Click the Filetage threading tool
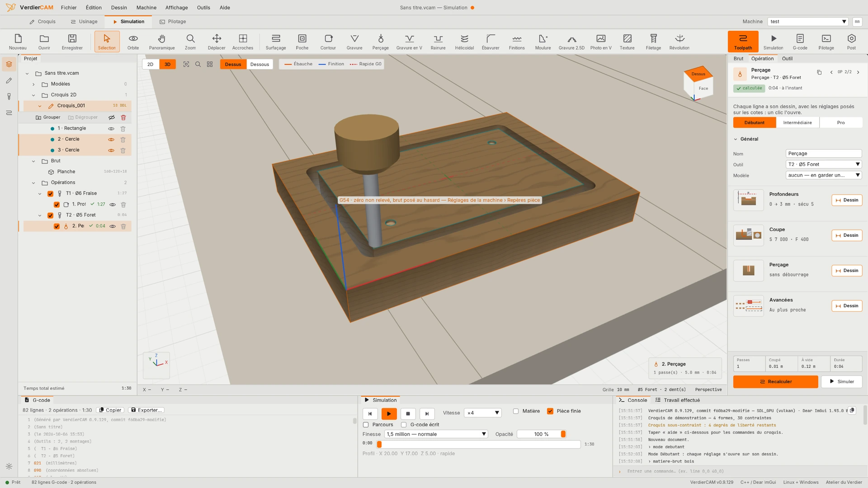Image resolution: width=868 pixels, height=488 pixels. click(653, 42)
